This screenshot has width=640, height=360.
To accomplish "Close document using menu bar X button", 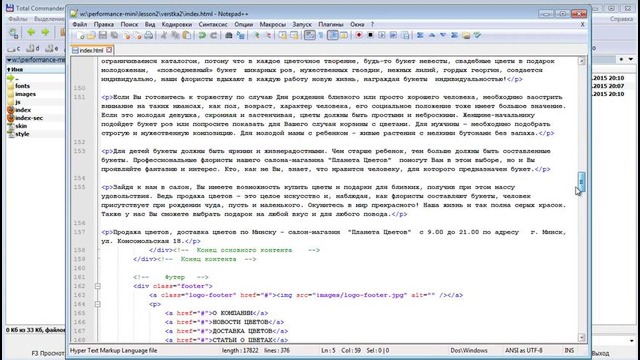I will tap(582, 24).
